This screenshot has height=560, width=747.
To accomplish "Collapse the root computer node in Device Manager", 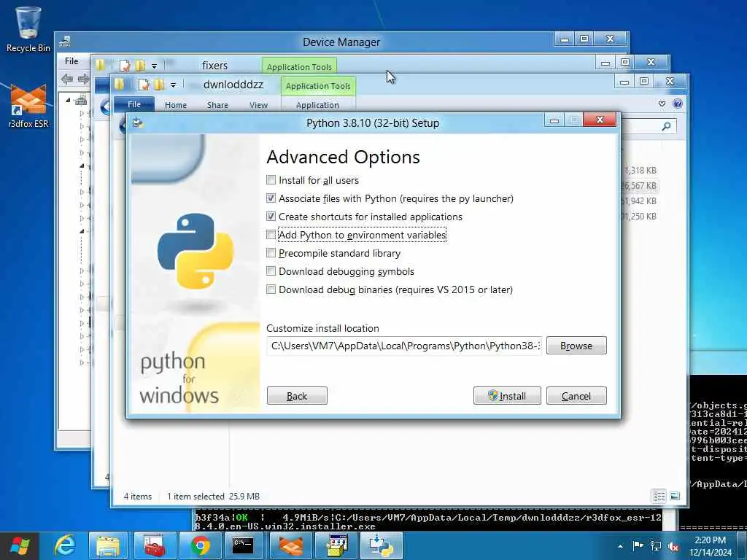I will click(68, 101).
